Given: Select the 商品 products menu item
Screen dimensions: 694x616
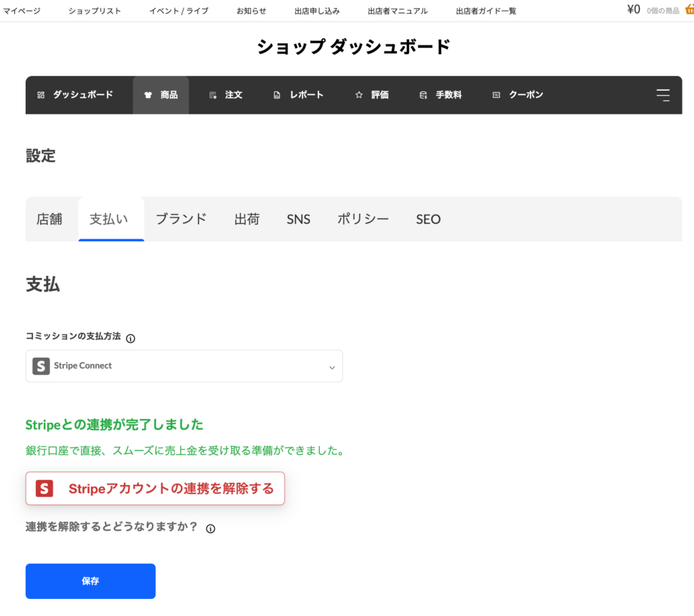Looking at the screenshot, I should click(x=161, y=95).
